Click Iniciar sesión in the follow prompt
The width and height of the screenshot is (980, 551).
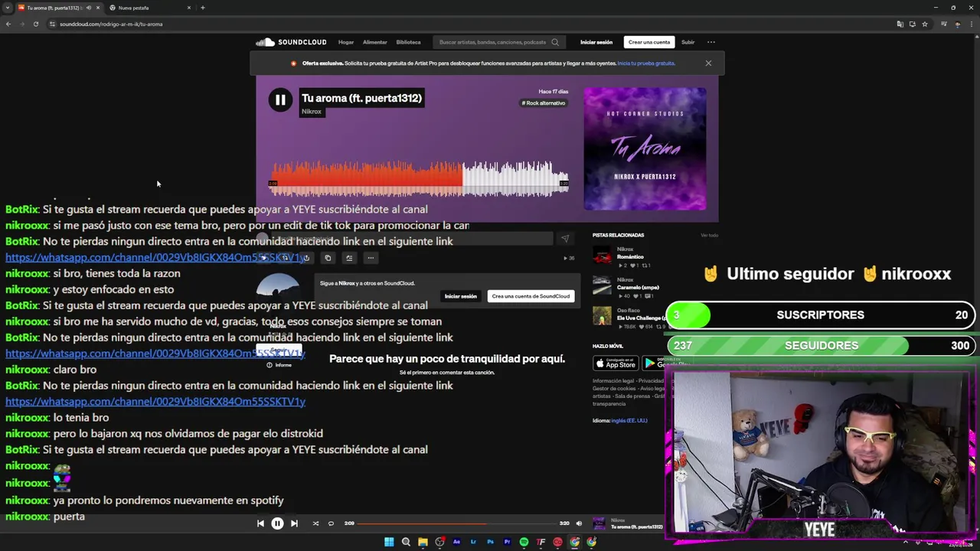(460, 296)
